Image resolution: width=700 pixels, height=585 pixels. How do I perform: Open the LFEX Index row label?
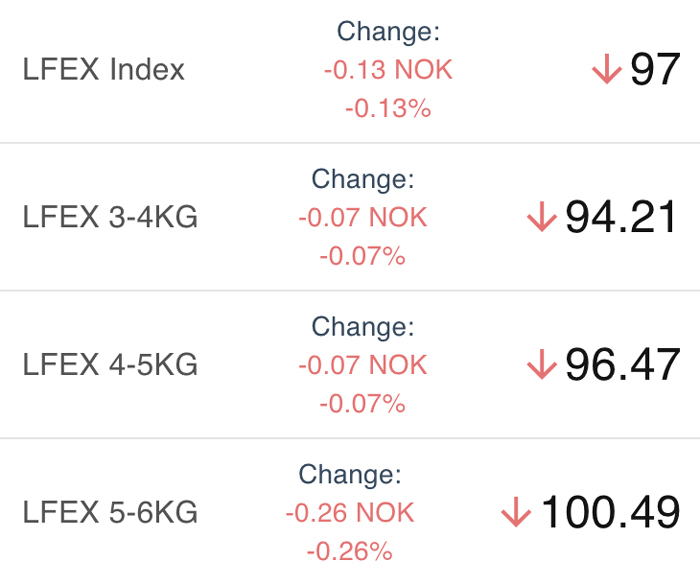[x=103, y=69]
